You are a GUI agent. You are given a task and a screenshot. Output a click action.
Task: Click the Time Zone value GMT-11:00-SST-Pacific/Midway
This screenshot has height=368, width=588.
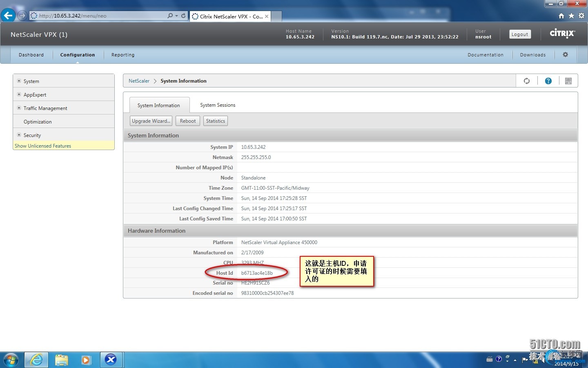275,188
